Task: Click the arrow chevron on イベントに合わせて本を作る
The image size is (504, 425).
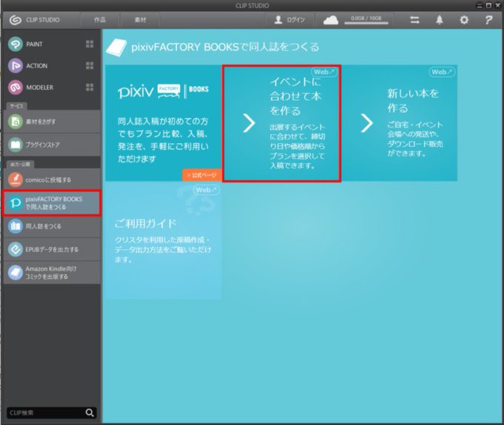Action: pyautogui.click(x=249, y=123)
